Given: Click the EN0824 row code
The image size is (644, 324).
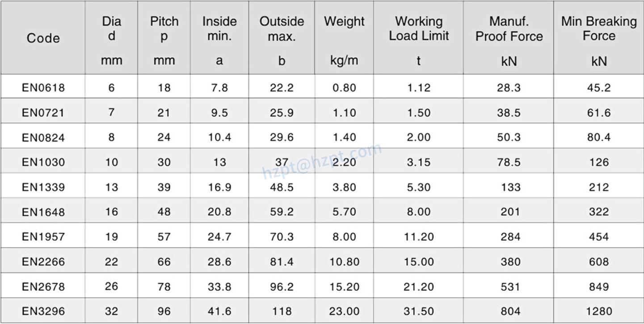Looking at the screenshot, I should tap(43, 138).
